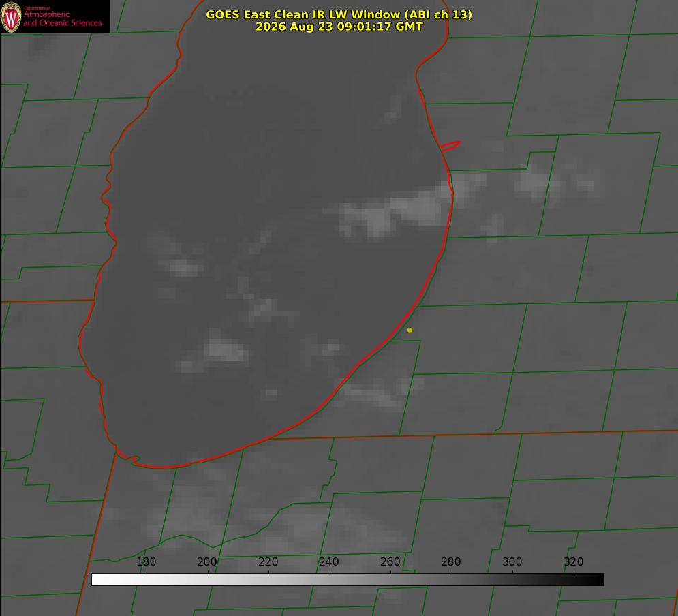The width and height of the screenshot is (678, 616).
Task: Click the GOES East Clean IR title
Action: tap(339, 14)
